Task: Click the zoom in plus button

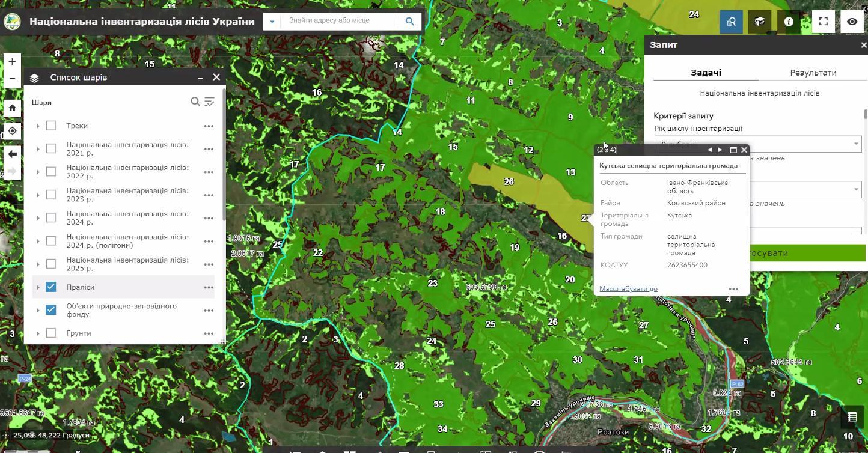Action: (12, 61)
